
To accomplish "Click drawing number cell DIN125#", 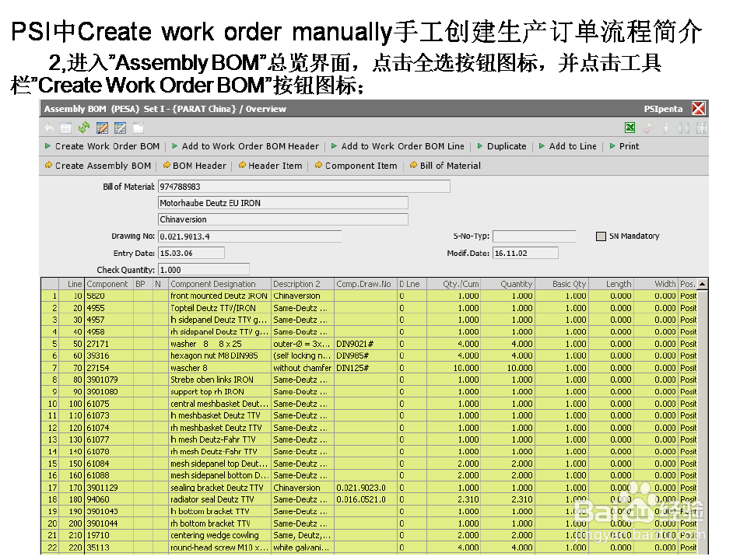I will (366, 368).
